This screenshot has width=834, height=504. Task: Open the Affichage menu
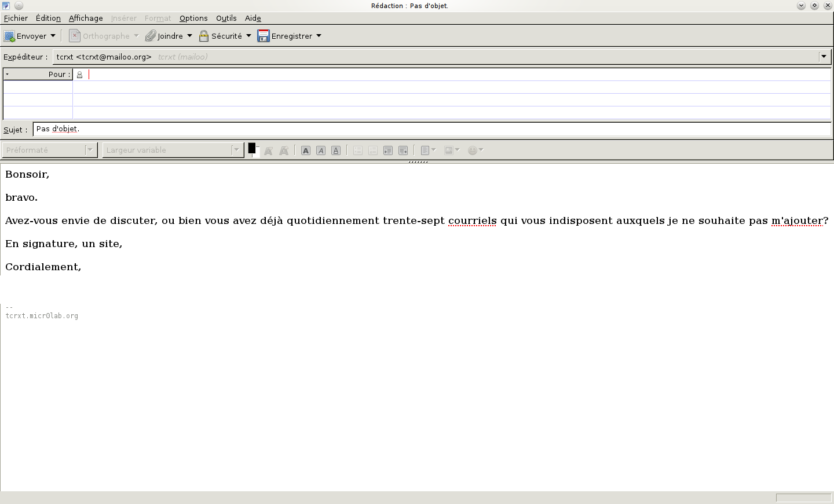pyautogui.click(x=86, y=19)
